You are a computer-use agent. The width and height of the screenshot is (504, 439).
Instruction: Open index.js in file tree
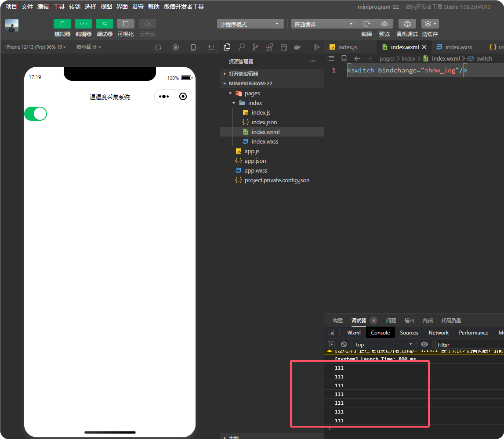pos(261,112)
